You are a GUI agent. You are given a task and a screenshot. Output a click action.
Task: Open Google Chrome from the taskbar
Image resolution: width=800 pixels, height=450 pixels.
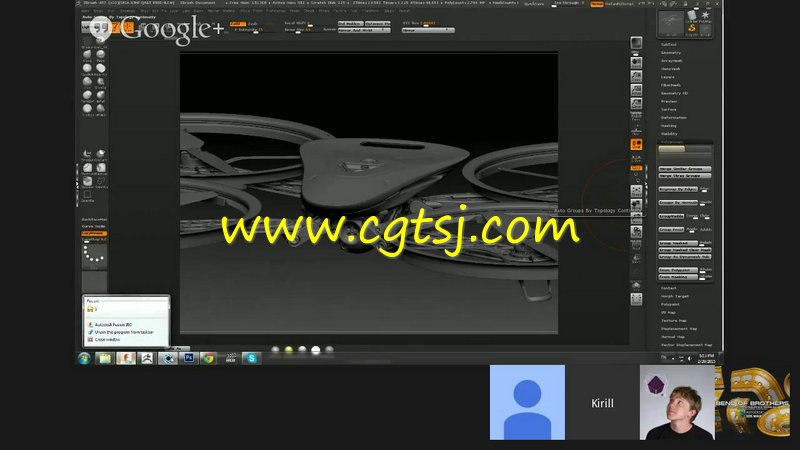208,358
